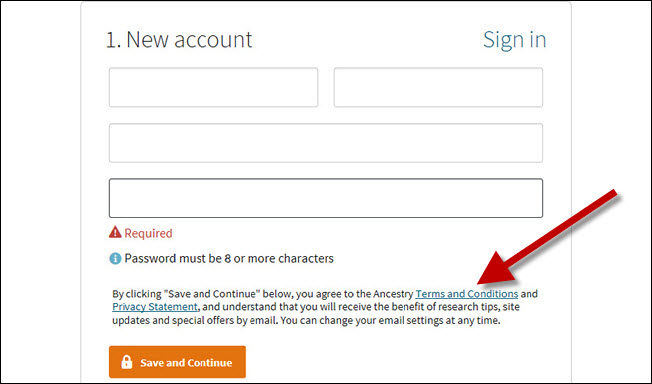Click the Password must be 8 characters hint

(229, 258)
